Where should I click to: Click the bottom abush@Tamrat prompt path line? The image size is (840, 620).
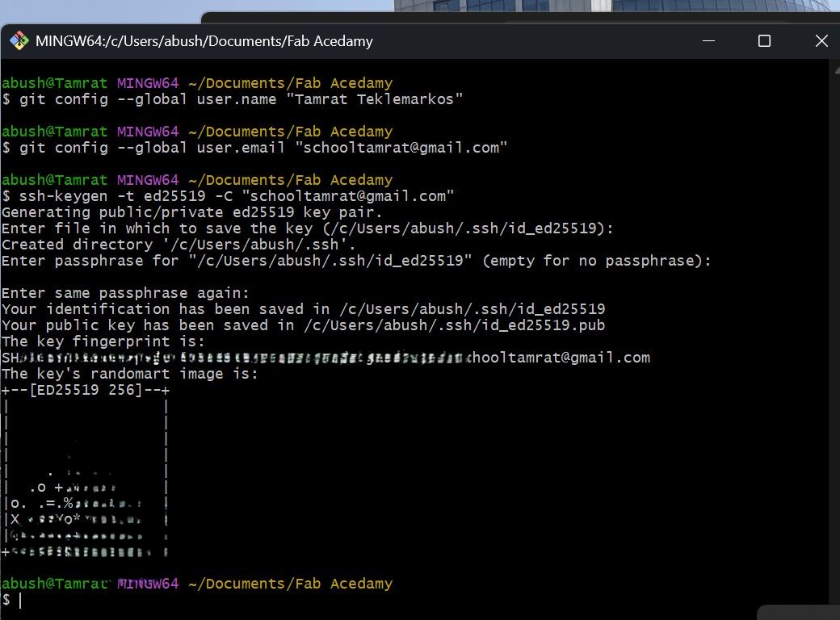pos(197,584)
